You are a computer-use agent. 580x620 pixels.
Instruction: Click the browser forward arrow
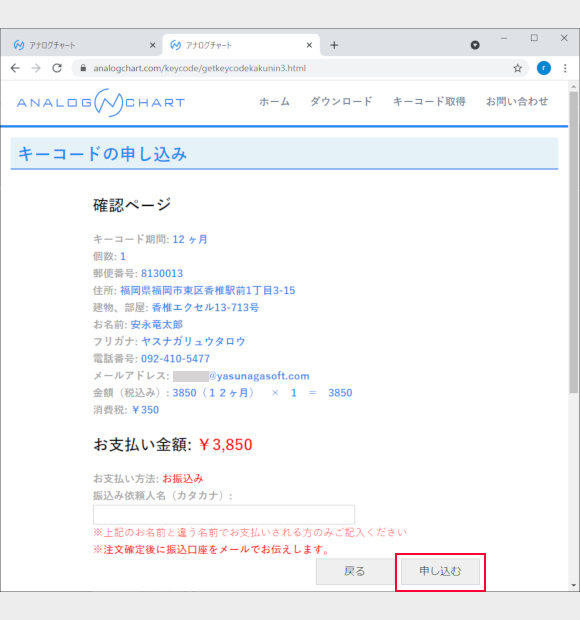click(36, 68)
